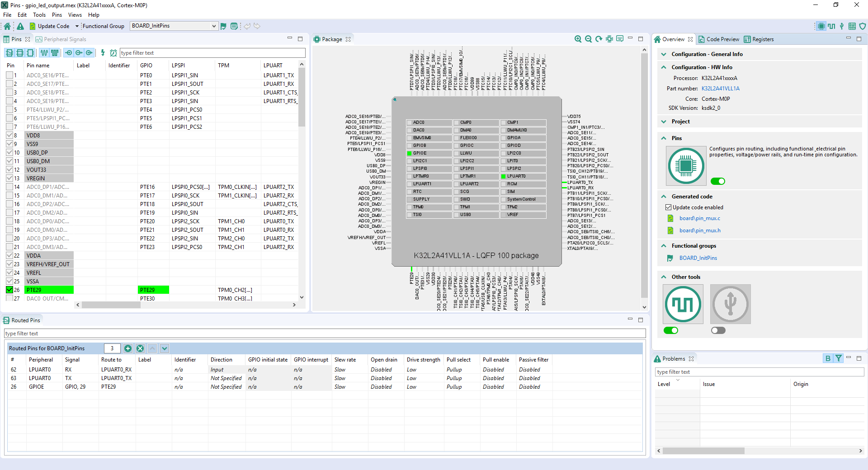Check the box for pin 14
The height and width of the screenshot is (470, 868).
coord(9,187)
